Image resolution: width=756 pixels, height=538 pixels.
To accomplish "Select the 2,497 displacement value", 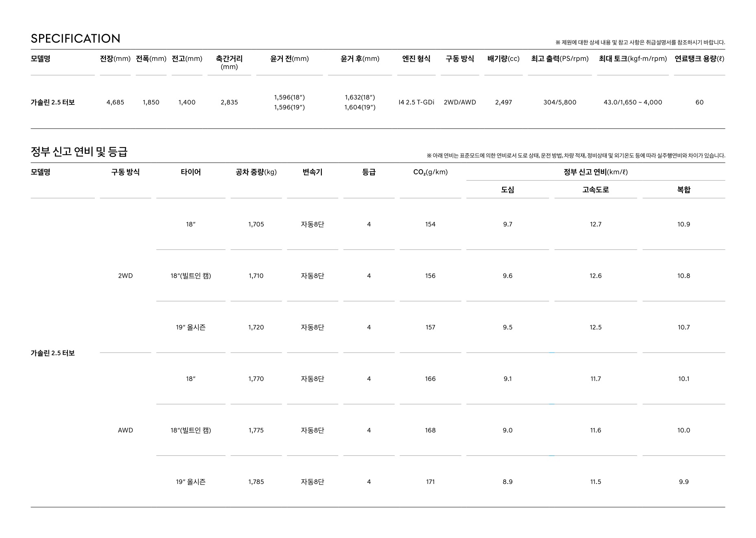I will [503, 102].
